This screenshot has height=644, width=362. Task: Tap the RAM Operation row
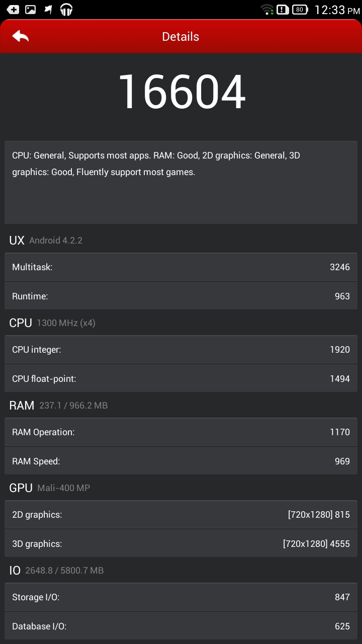181,432
